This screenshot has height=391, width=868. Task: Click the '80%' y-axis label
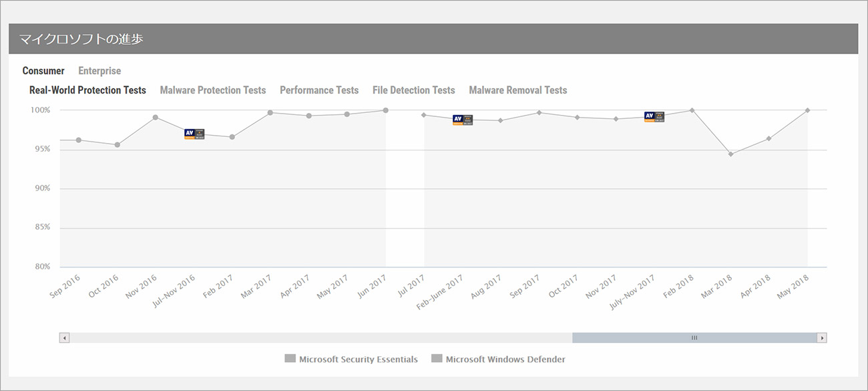point(43,267)
